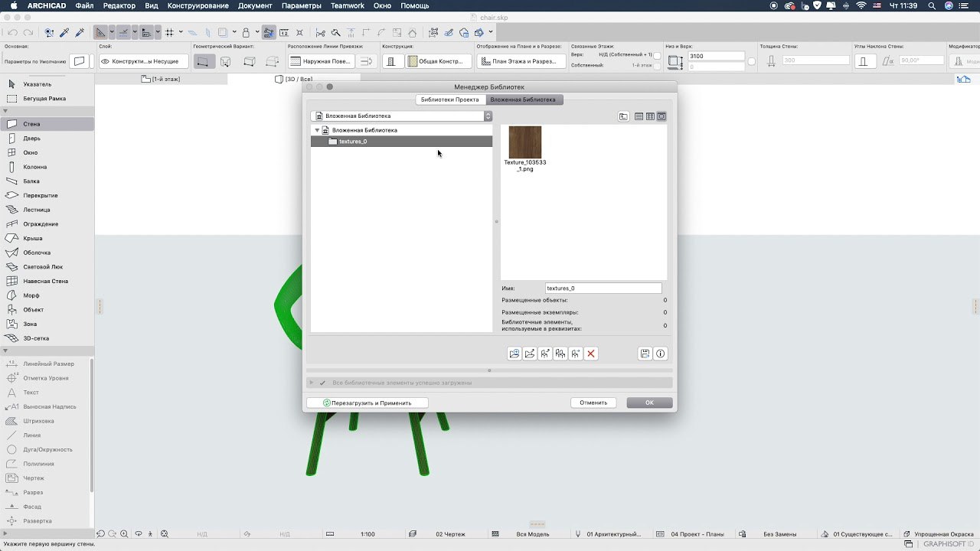Image resolution: width=980 pixels, height=551 pixels.
Task: Switch to the 3D / Все view tab
Action: point(294,79)
